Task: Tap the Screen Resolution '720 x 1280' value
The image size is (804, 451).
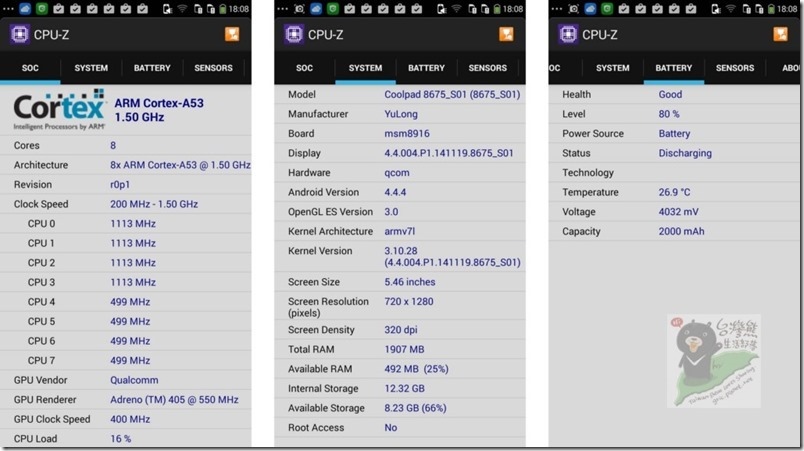Action: [x=409, y=301]
